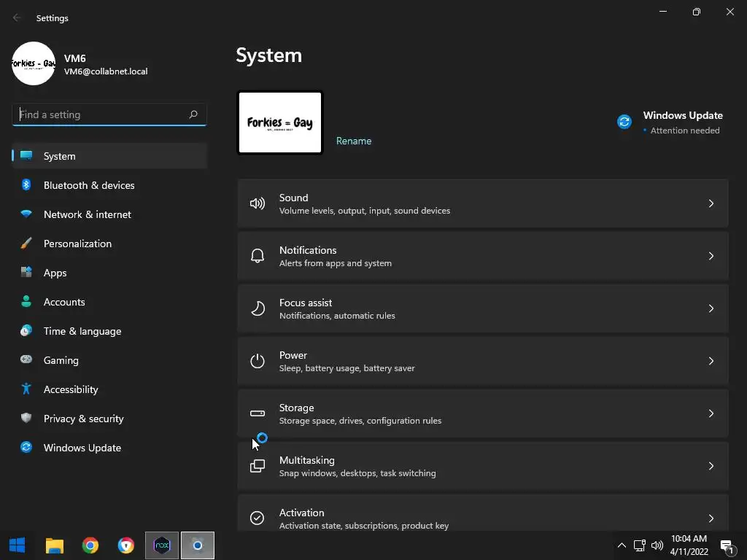
Task: Select System in the sidebar
Action: pyautogui.click(x=109, y=156)
